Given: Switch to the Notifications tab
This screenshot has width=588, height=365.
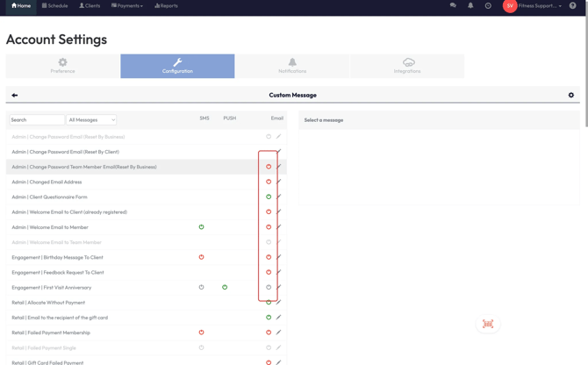Looking at the screenshot, I should coord(292,66).
